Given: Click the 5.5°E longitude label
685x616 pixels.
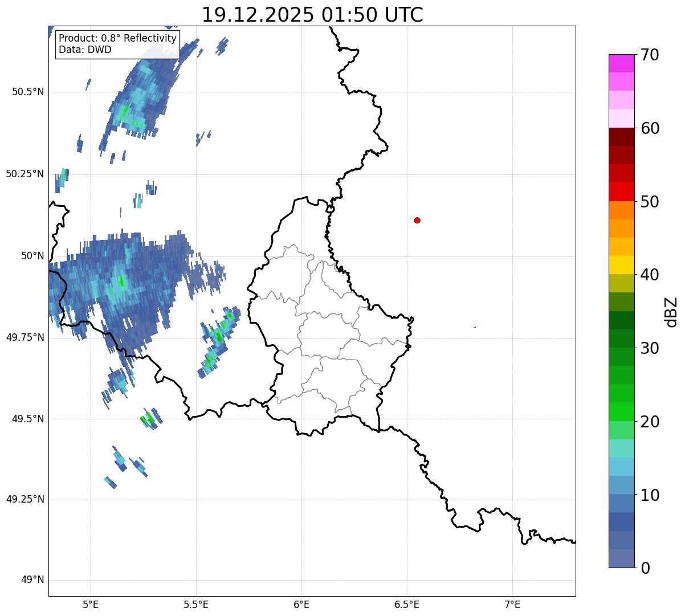Looking at the screenshot, I should click(x=196, y=605).
